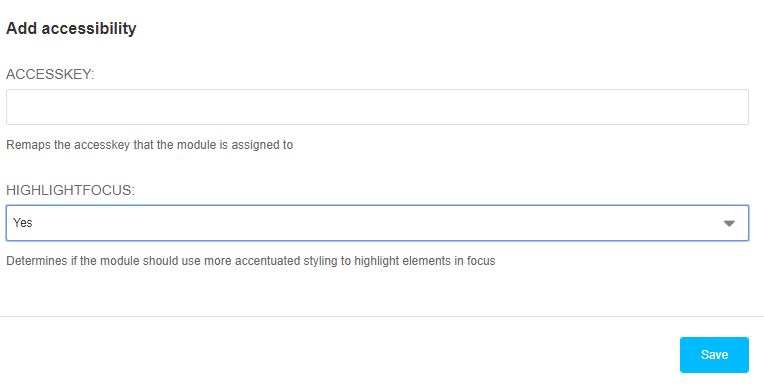Open the HIGHLIGHTFOCUS select showing Yes

(x=377, y=223)
